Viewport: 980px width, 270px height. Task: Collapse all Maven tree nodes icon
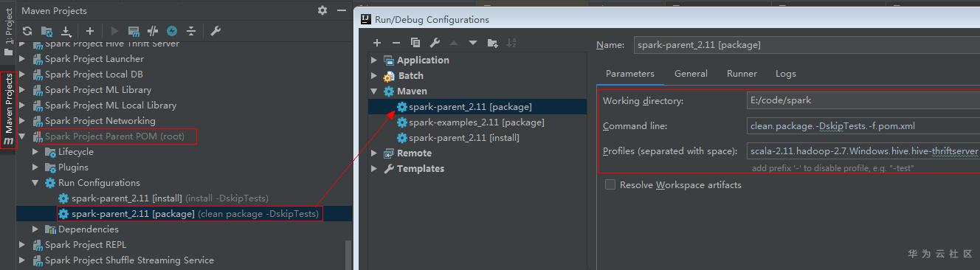[x=191, y=31]
